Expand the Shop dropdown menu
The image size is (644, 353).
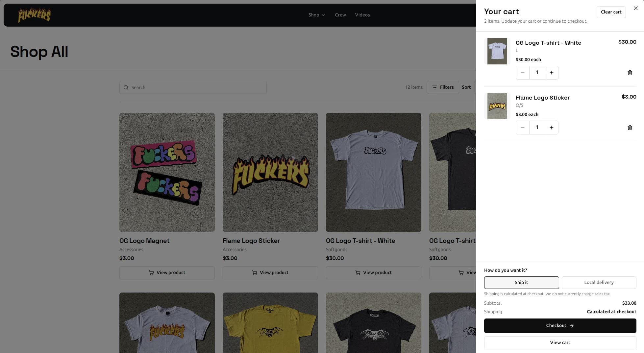pos(316,15)
